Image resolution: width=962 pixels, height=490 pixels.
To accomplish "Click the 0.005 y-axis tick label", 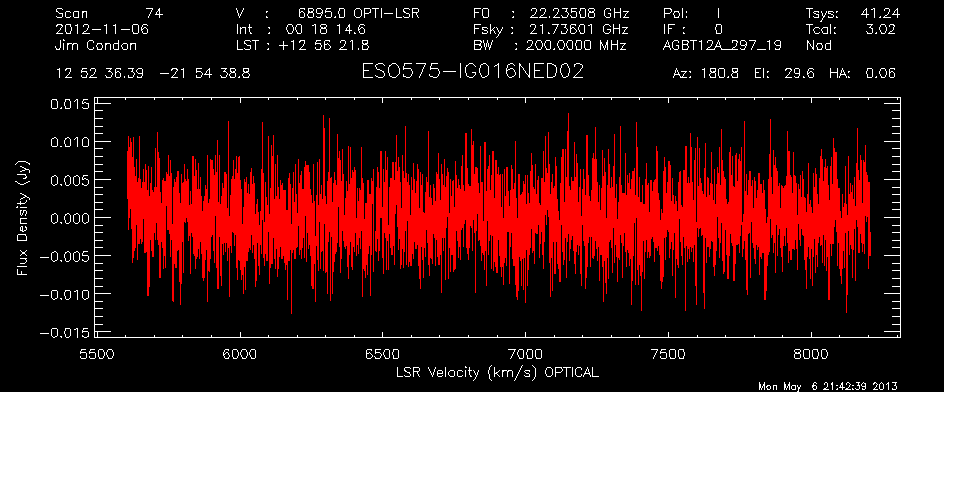I will [70, 180].
